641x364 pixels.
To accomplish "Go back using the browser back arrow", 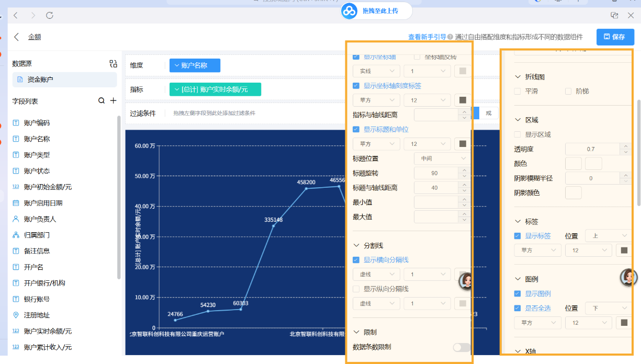I will pos(16,16).
